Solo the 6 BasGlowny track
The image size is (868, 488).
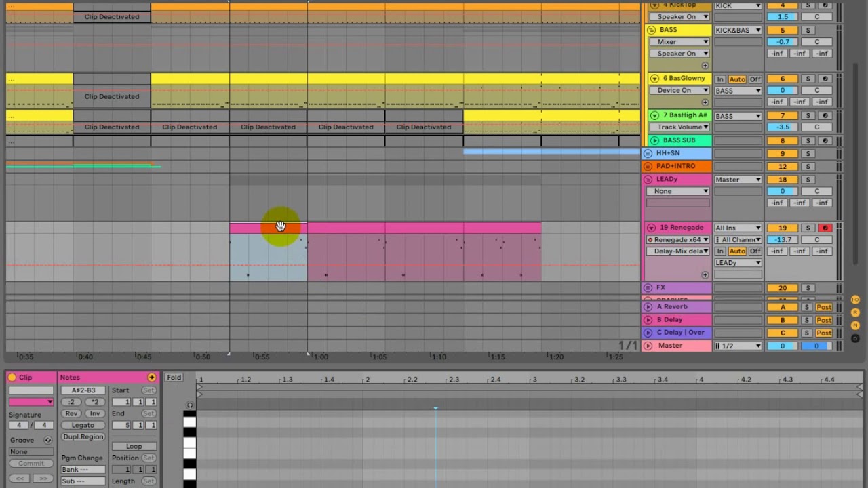tap(808, 79)
